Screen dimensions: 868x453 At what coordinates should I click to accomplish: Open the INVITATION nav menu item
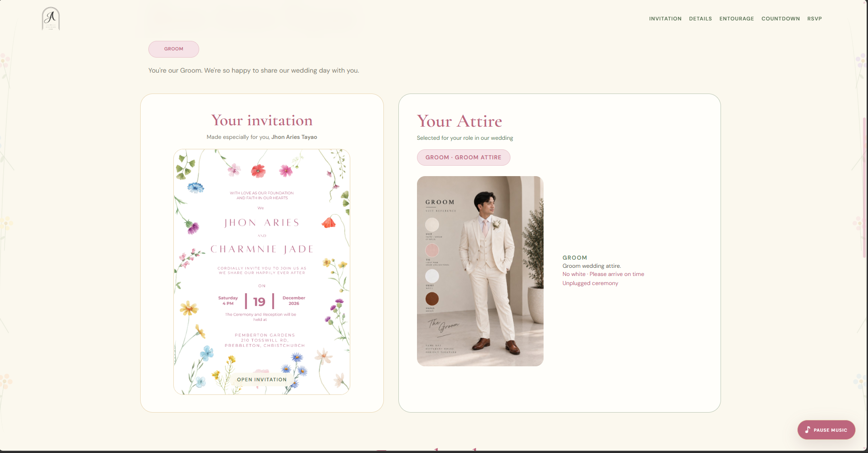coord(665,19)
